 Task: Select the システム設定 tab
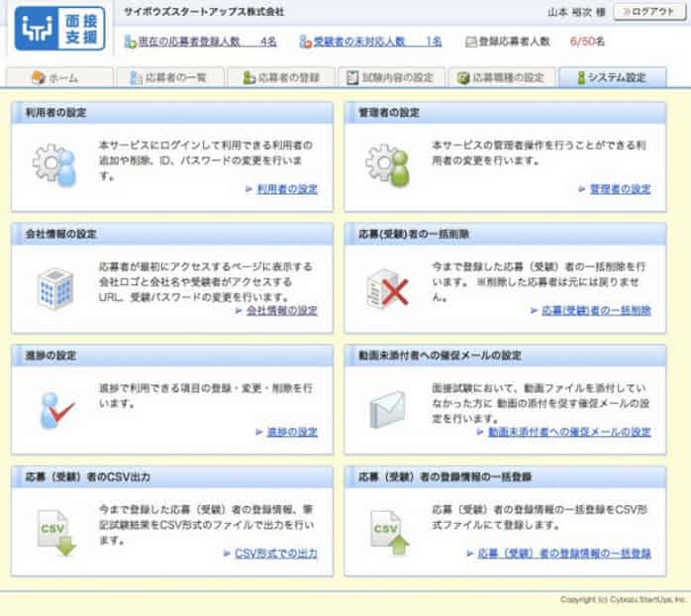(x=611, y=77)
